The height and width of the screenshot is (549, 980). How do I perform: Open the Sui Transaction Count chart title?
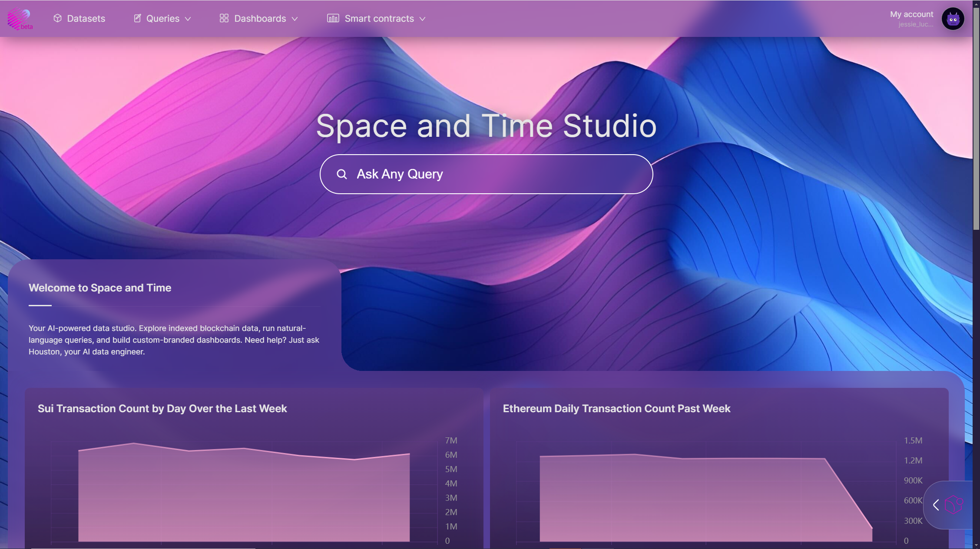tap(162, 408)
